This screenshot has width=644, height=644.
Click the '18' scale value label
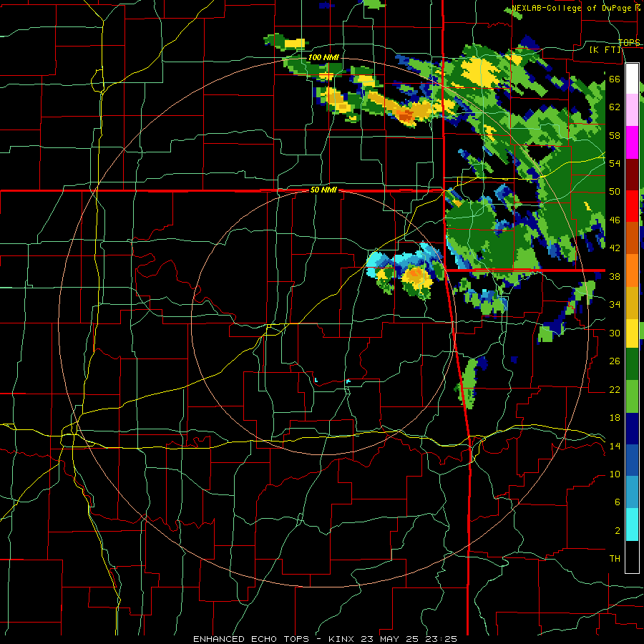(615, 418)
